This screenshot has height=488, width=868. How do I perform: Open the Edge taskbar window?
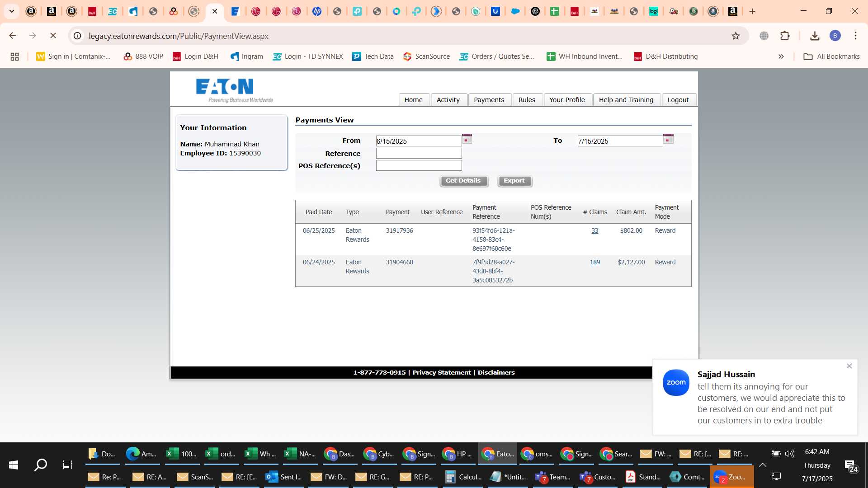click(142, 454)
